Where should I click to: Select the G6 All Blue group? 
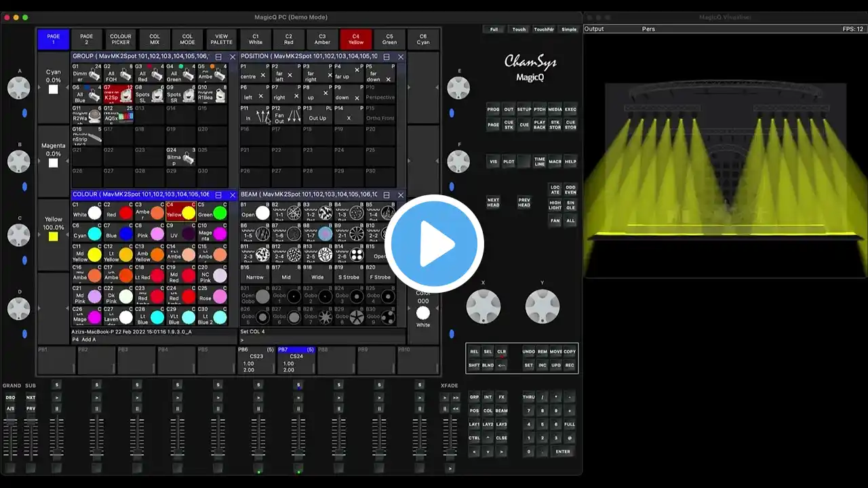pos(87,94)
